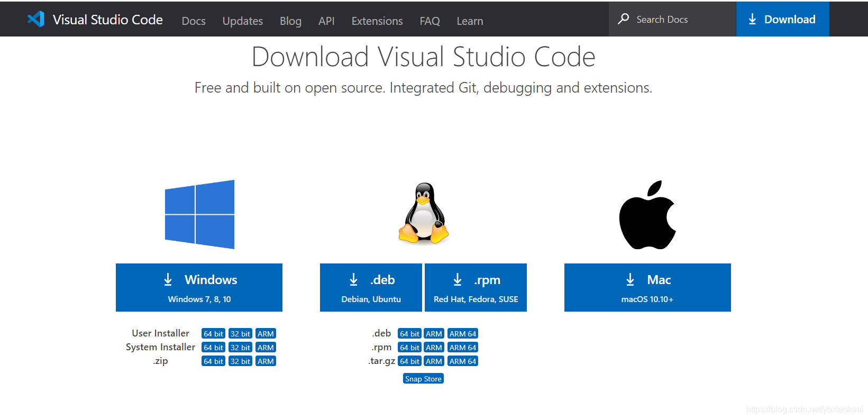Screen dimensions: 868x419
Task: Pick the .rpm ARM badge
Action: pos(434,348)
